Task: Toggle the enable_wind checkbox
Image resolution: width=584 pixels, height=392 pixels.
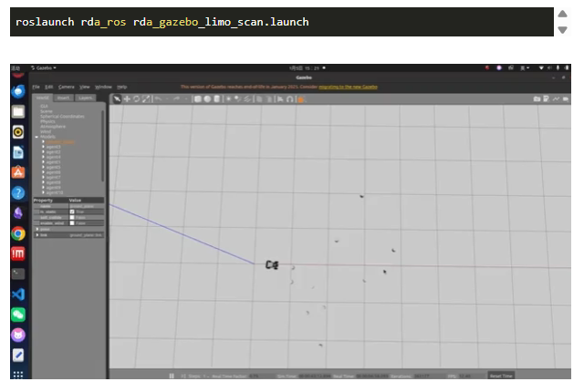Action: [x=73, y=222]
